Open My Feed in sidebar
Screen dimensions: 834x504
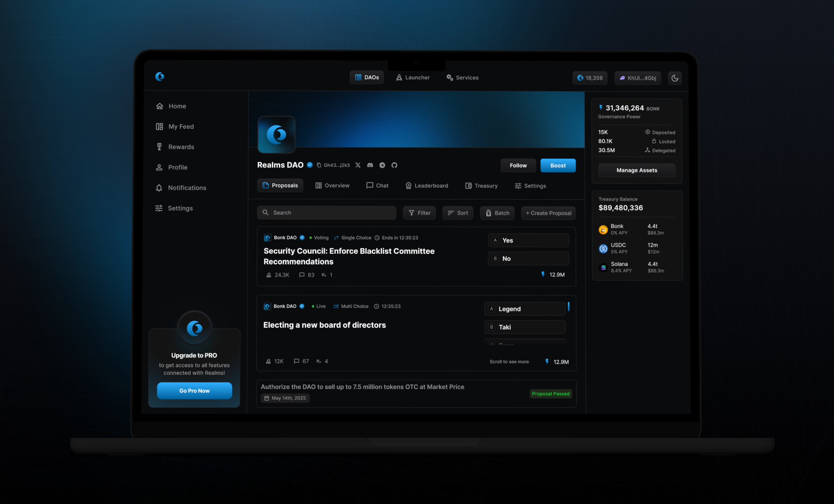175,126
